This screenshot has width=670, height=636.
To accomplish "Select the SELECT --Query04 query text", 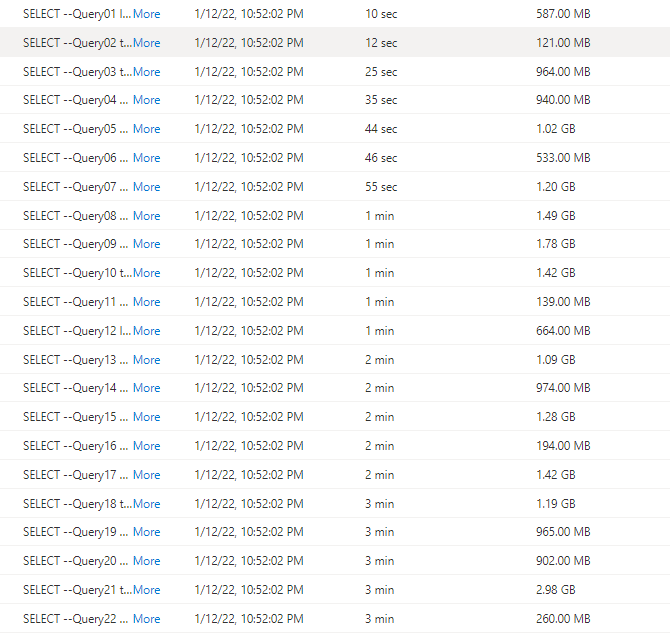I will 76,100.
